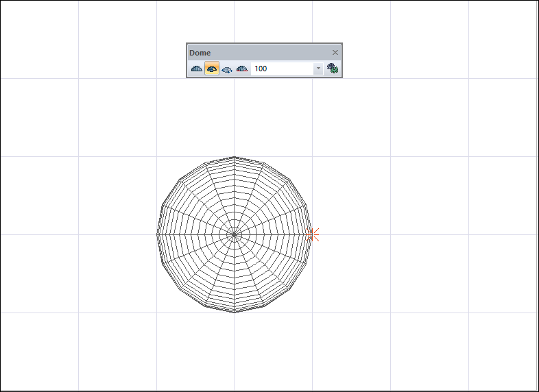Image resolution: width=539 pixels, height=392 pixels.
Task: Click the horizontal spoke midway right of center
Action: 274,234
